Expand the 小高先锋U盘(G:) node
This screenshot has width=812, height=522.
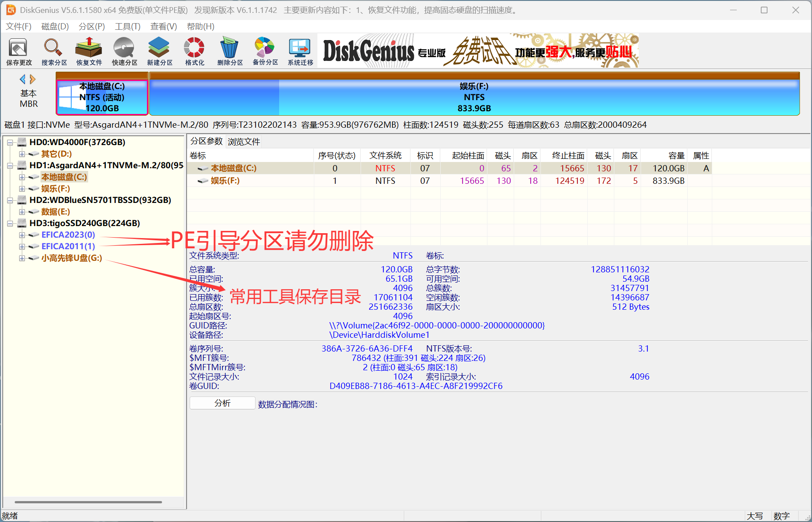click(x=21, y=258)
